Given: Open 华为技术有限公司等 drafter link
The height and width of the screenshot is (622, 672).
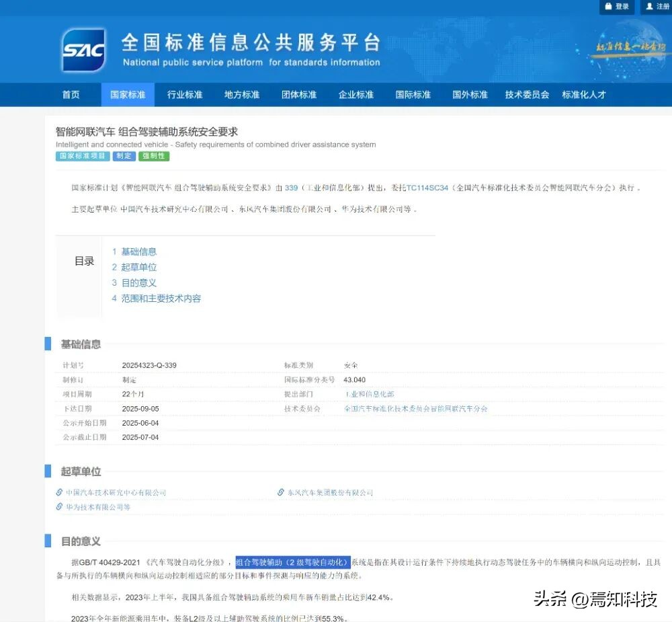Looking at the screenshot, I should 97,507.
